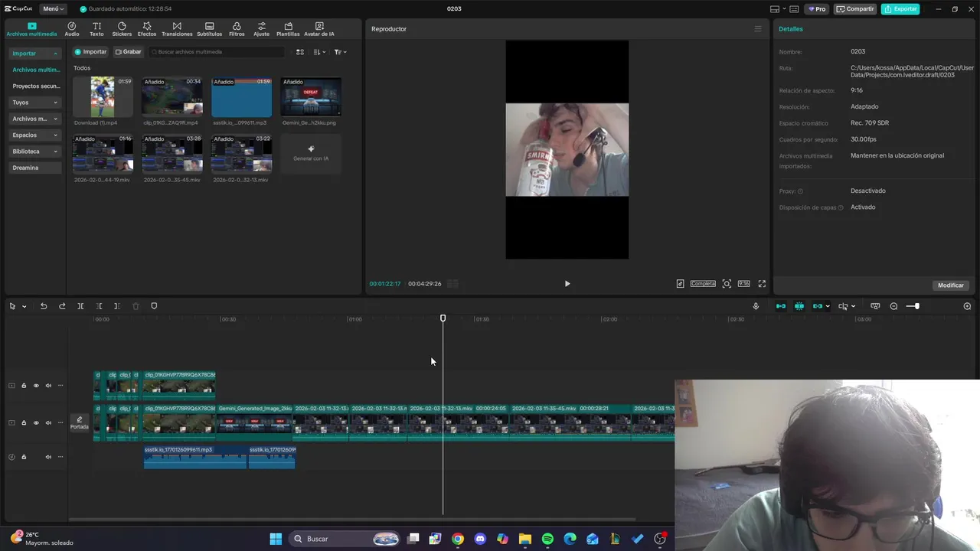
Task: Trim clip right of the playhead
Action: [117, 306]
